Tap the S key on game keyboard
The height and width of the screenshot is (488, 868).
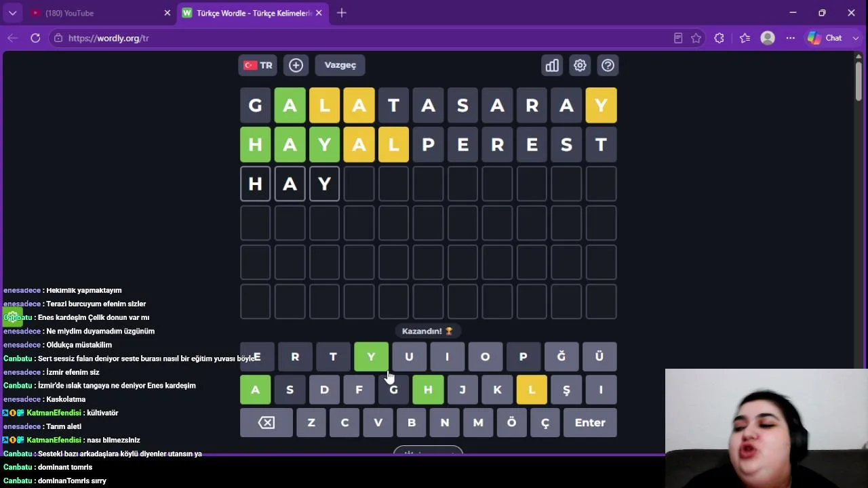(290, 390)
